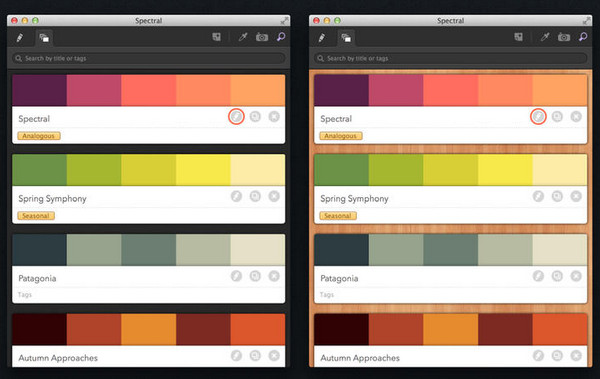Viewport: 600px width, 379px height.
Task: Delete Spring Symphony palette in dark-theme window
Action: click(x=274, y=196)
